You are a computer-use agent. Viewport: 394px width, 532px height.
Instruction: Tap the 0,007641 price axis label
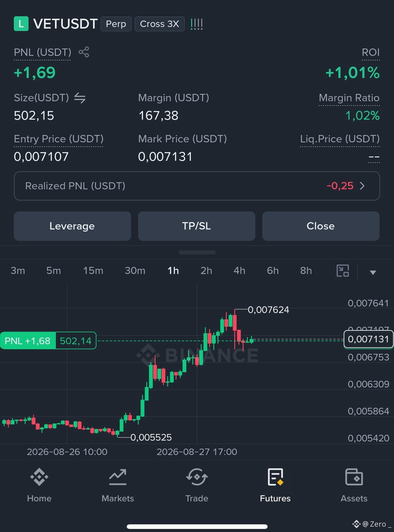pyautogui.click(x=369, y=303)
